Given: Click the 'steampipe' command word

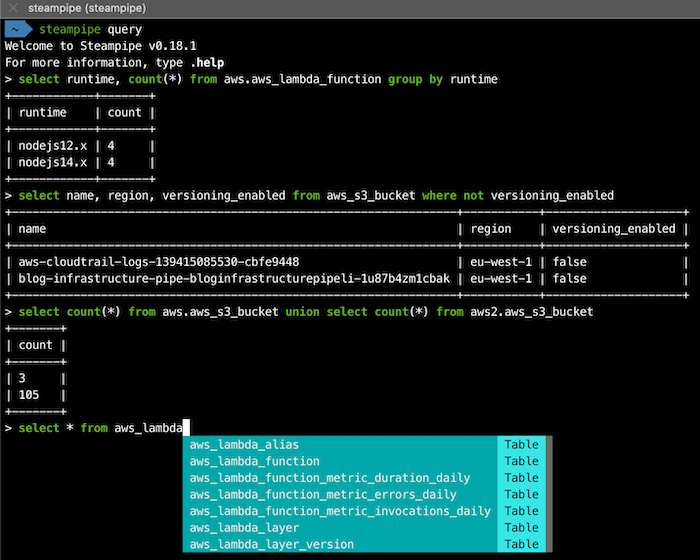Looking at the screenshot, I should tap(70, 29).
